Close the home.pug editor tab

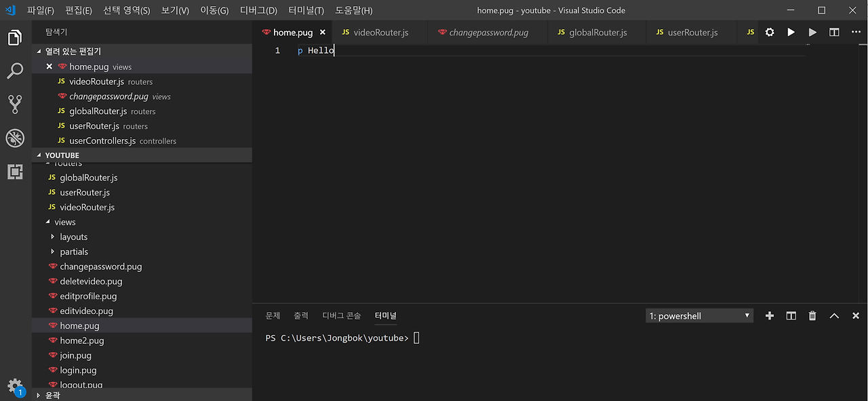point(323,32)
